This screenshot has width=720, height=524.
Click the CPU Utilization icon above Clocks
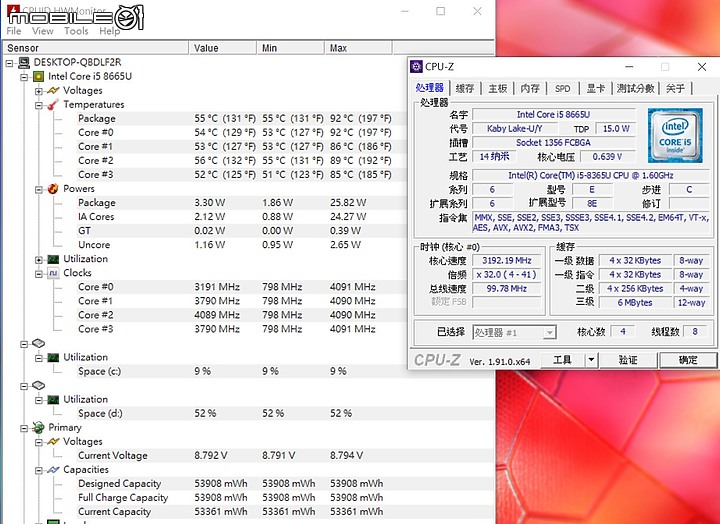(x=53, y=259)
